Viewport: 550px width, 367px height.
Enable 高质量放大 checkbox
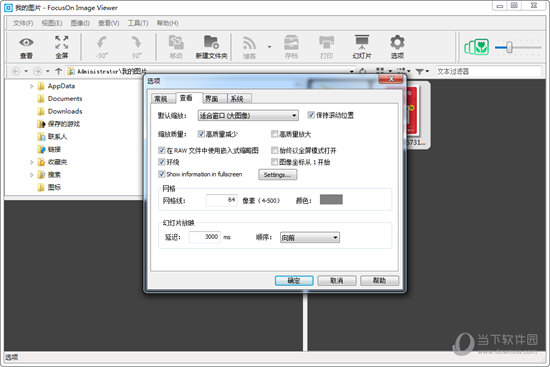click(275, 134)
